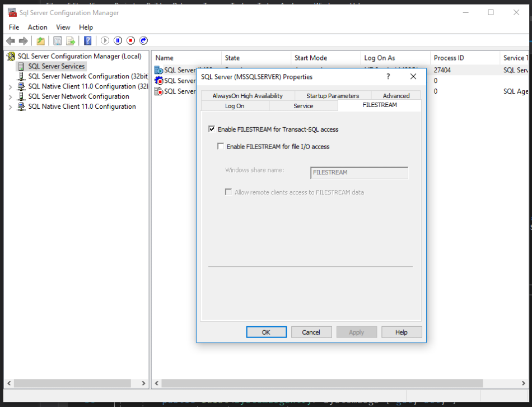Sort by the Start Mode column header
Viewport: 532px width, 407px height.
[326, 58]
